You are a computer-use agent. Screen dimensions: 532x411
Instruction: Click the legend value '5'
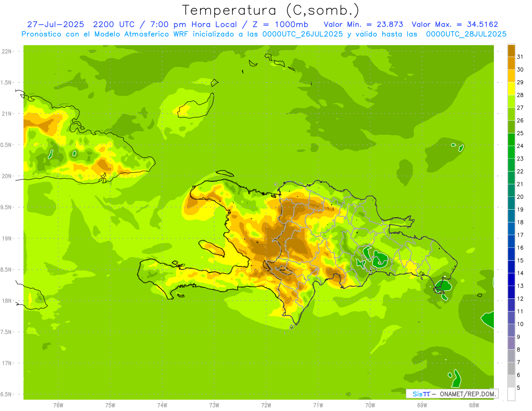coord(519,388)
